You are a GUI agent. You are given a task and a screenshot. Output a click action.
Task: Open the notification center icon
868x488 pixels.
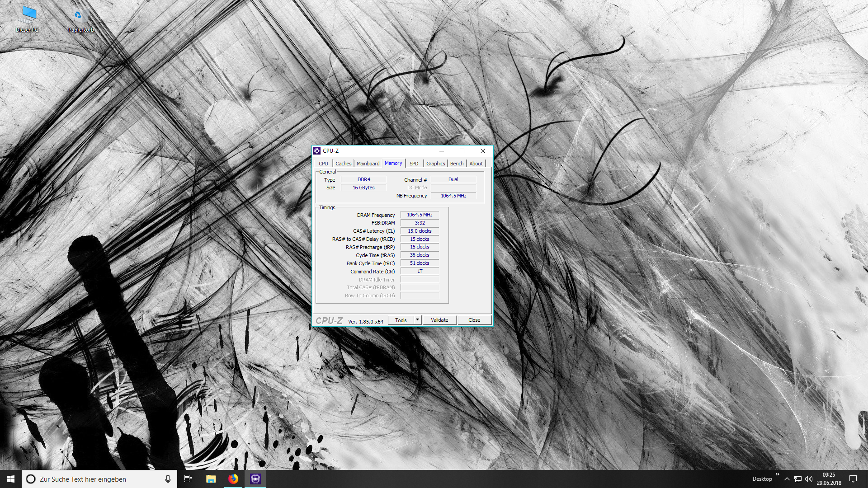click(853, 479)
